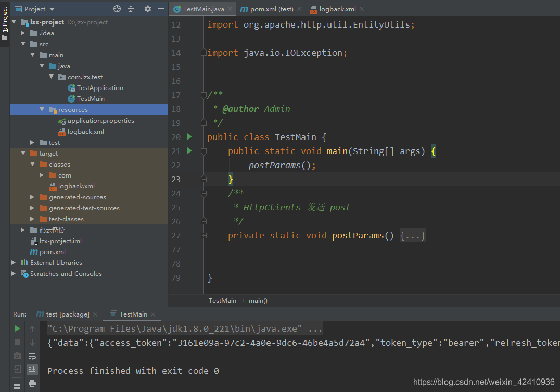Collapse the src folder
Viewport: 560px width, 392px height.
pos(23,44)
